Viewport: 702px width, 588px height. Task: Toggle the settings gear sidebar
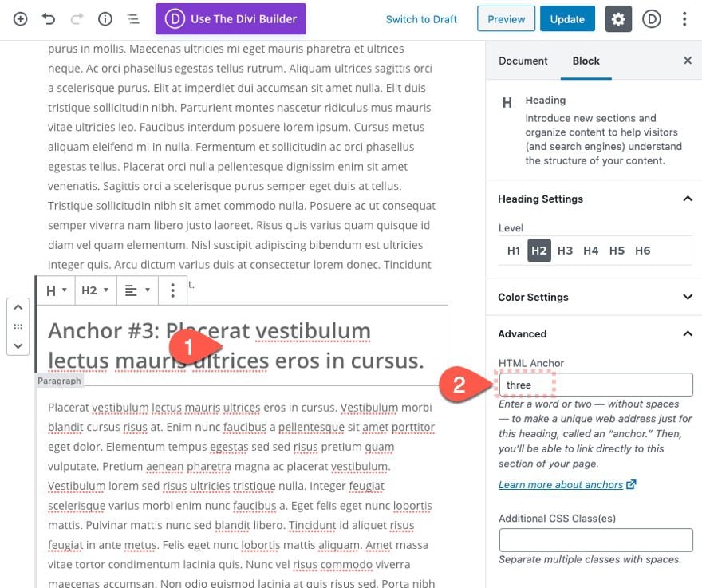(618, 19)
